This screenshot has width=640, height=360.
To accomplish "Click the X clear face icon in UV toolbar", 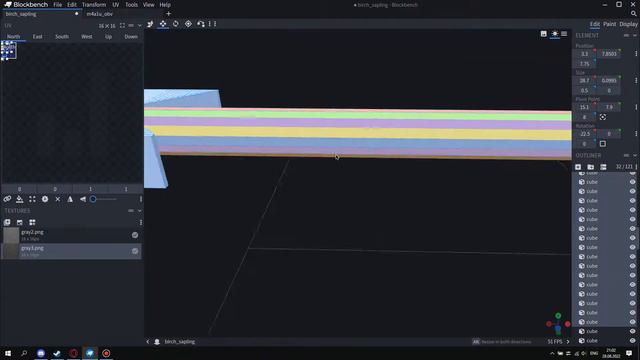I will [58, 199].
